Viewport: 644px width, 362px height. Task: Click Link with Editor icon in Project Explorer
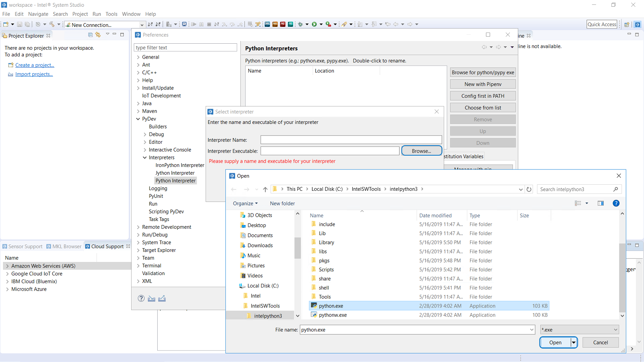[x=98, y=35]
